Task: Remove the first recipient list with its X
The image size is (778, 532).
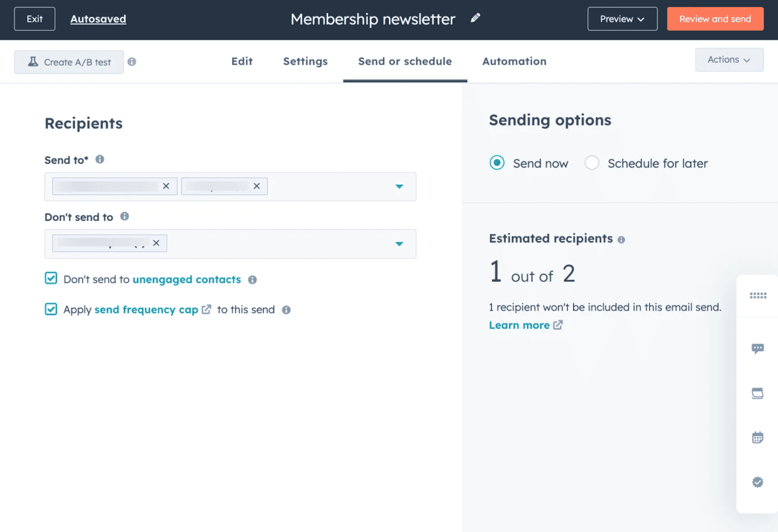Action: coord(166,186)
